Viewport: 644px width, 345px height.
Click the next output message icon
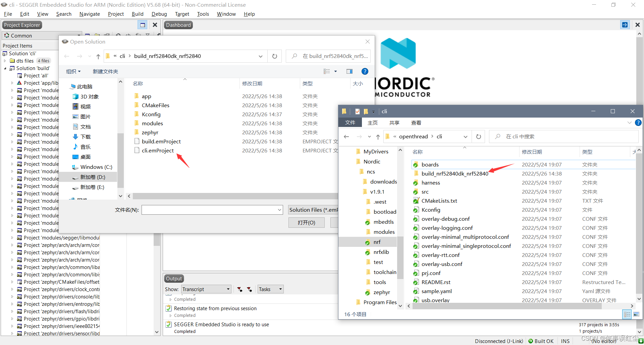click(x=250, y=289)
